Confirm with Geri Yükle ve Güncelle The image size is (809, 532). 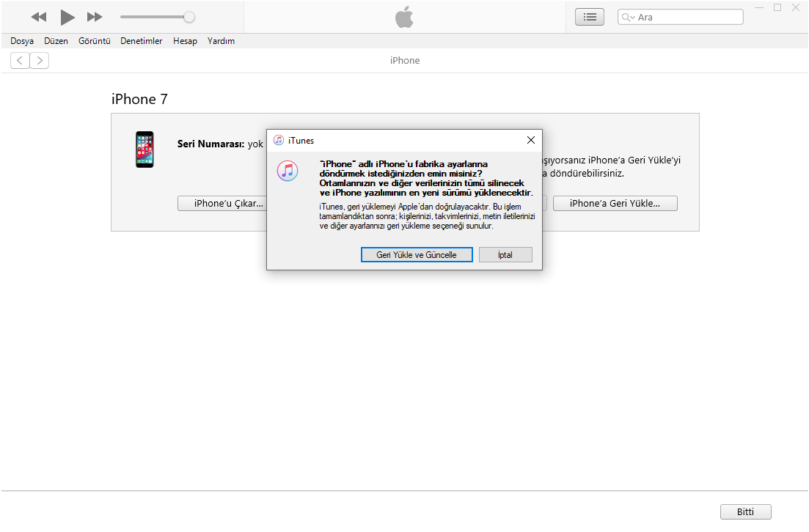pyautogui.click(x=417, y=255)
